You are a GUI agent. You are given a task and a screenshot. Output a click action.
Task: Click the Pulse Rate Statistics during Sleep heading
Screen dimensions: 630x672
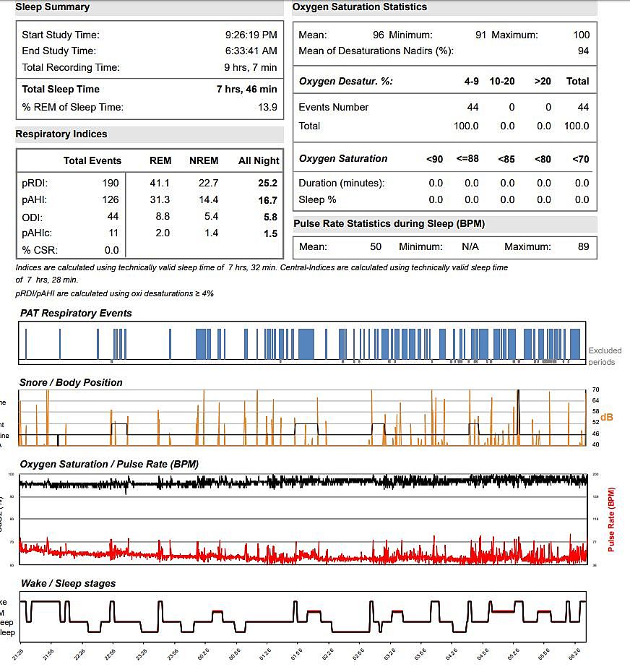tap(389, 224)
